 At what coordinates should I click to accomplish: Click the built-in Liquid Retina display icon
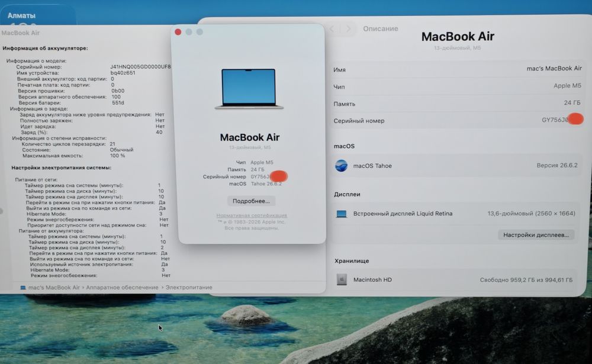pos(342,214)
